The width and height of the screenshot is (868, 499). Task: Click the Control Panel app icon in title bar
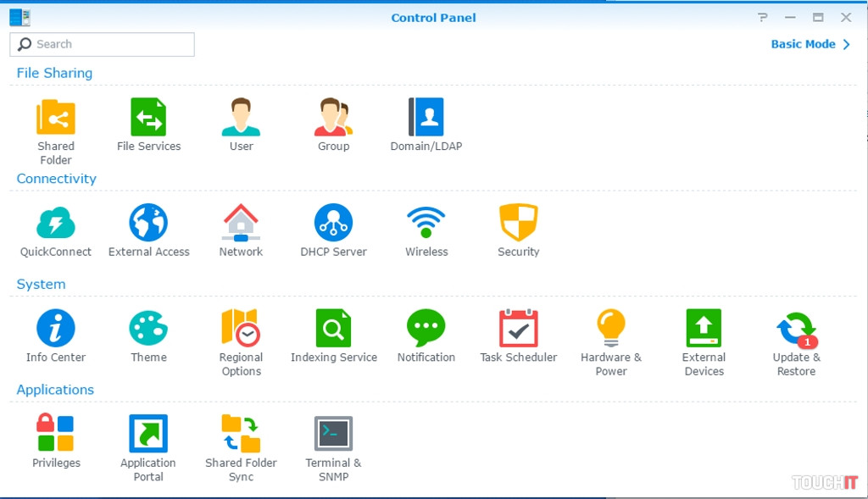coord(20,17)
